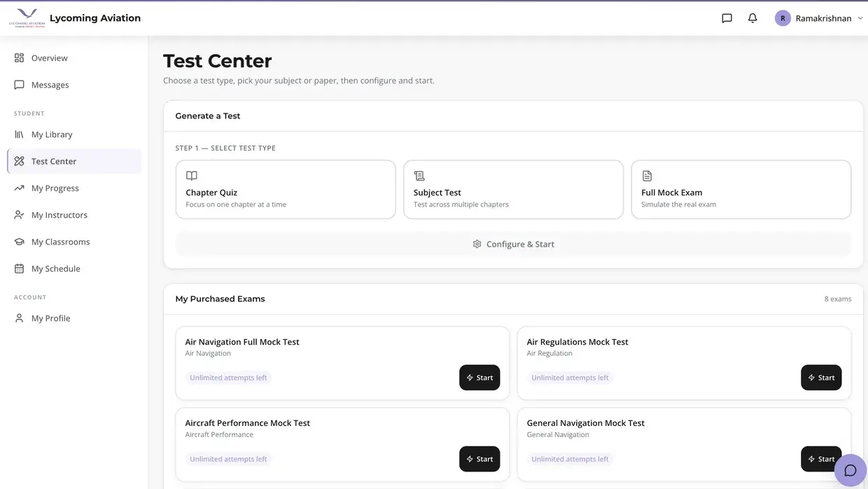Open My Progress in the sidebar
Screen dimensions: 868x489
[74, 188]
